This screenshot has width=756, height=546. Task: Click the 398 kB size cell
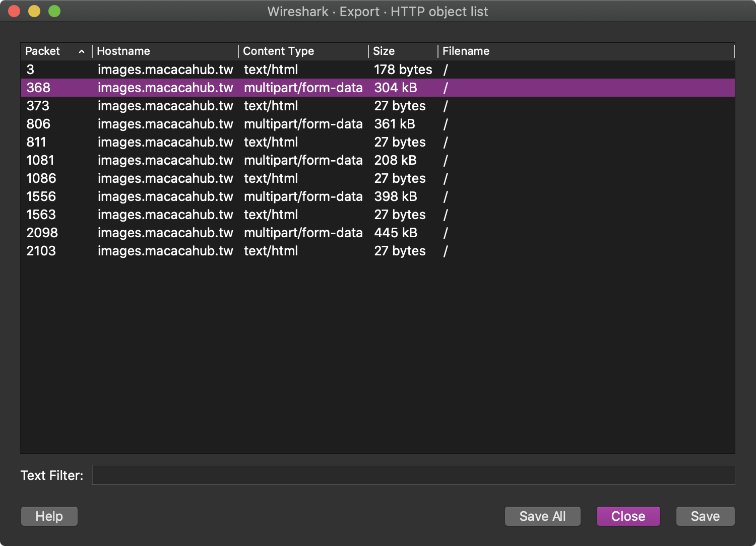pos(396,196)
